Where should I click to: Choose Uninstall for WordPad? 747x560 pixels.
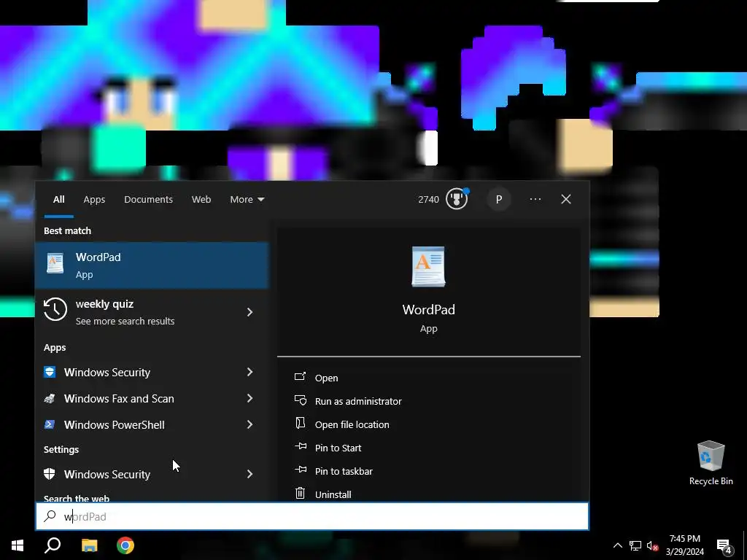333,494
